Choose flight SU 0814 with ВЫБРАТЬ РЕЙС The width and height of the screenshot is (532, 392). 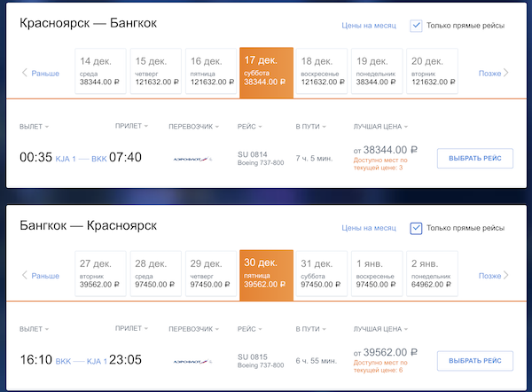point(474,159)
